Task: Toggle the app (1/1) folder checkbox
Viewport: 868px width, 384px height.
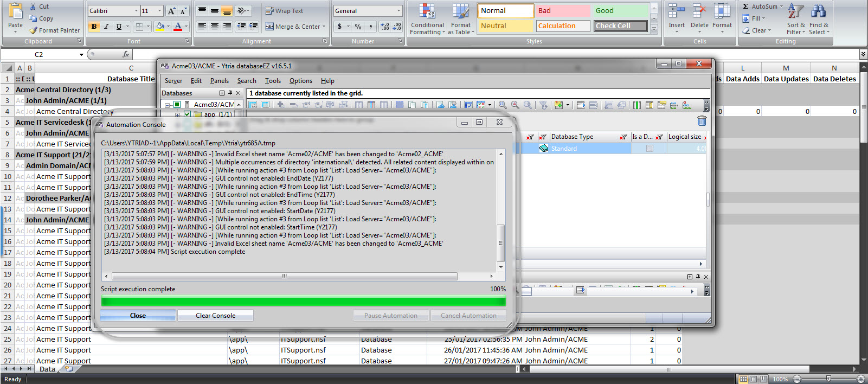Action: pos(187,114)
